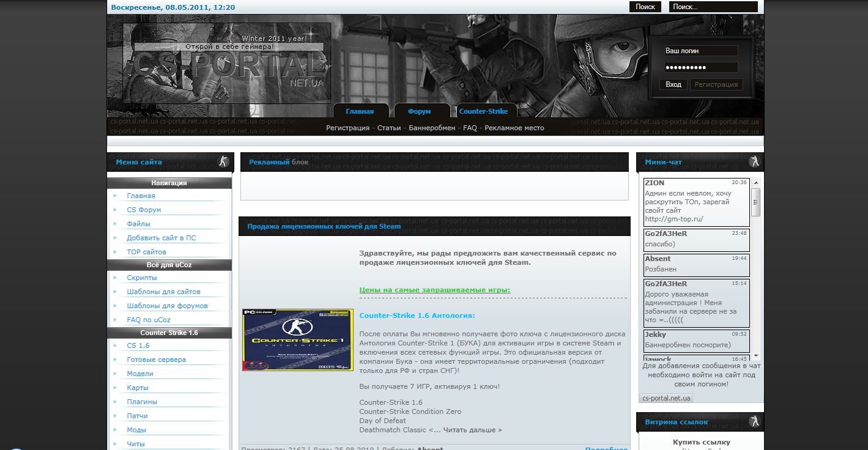The width and height of the screenshot is (868, 450).
Task: Click Counter-Strike 1.6 Антология heading
Action: pyautogui.click(x=417, y=315)
